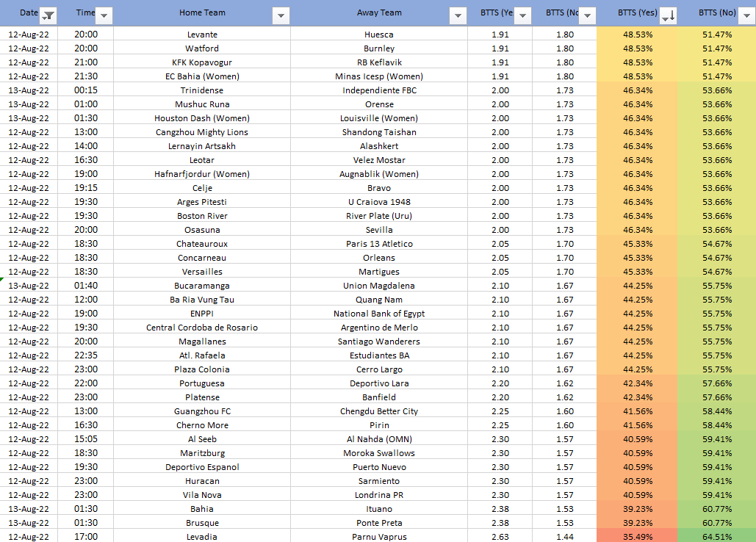Screen dimensions: 756x542
Task: Select the Bucaramanga cell
Action: (202, 286)
